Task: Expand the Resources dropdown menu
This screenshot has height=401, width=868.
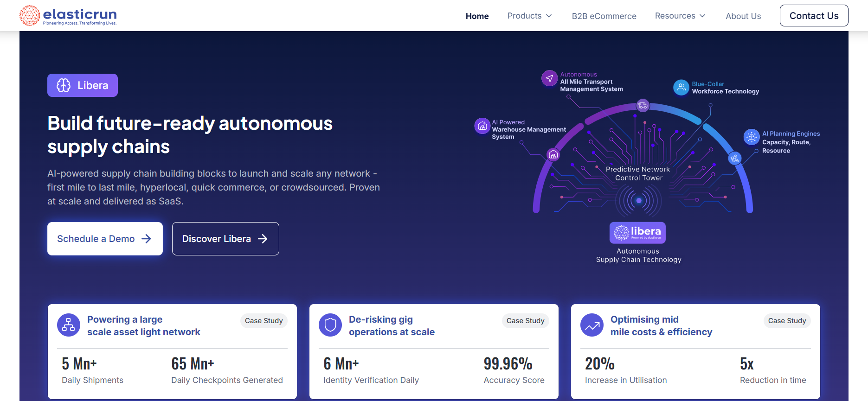Action: click(680, 16)
